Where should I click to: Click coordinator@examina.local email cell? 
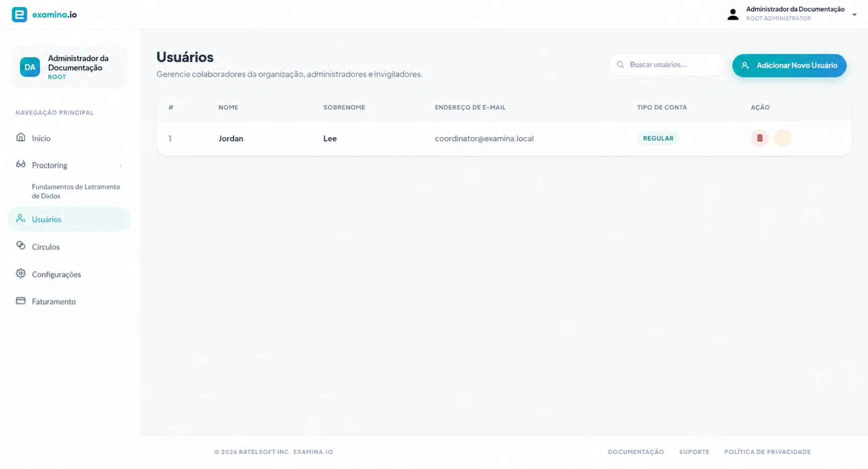484,138
